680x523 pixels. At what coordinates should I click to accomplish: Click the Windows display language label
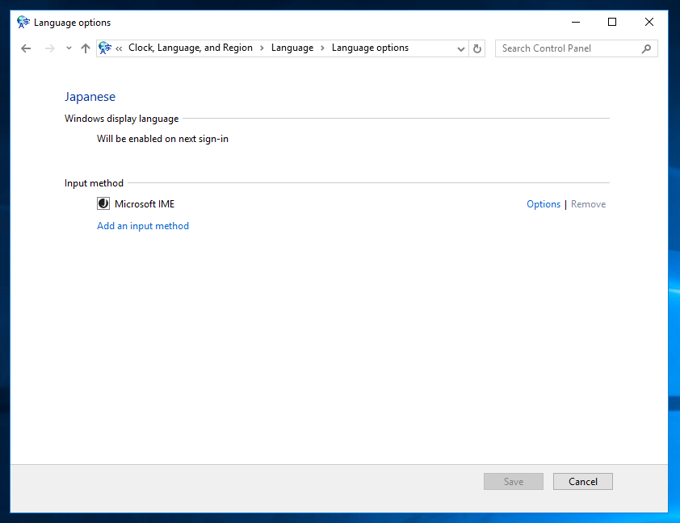[x=121, y=119]
